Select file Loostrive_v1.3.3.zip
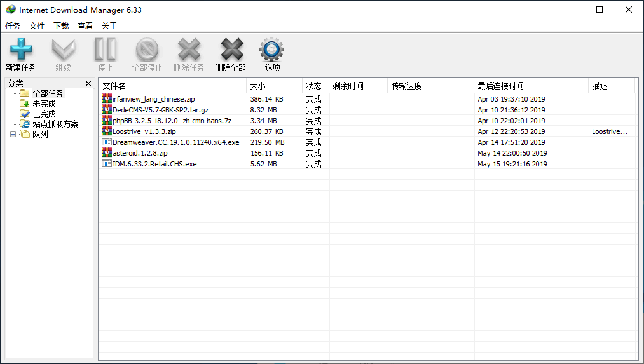This screenshot has height=364, width=644. [144, 131]
